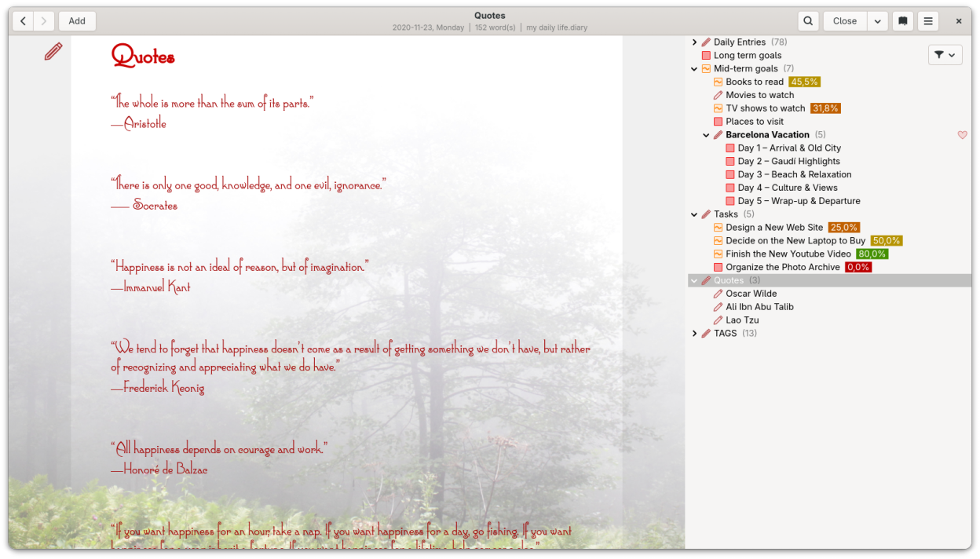Close the window with the X button
This screenshot has height=559, width=980.
959,21
